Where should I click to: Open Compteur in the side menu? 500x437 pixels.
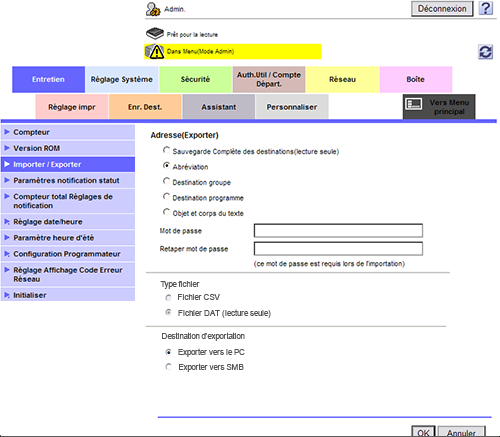pyautogui.click(x=68, y=132)
